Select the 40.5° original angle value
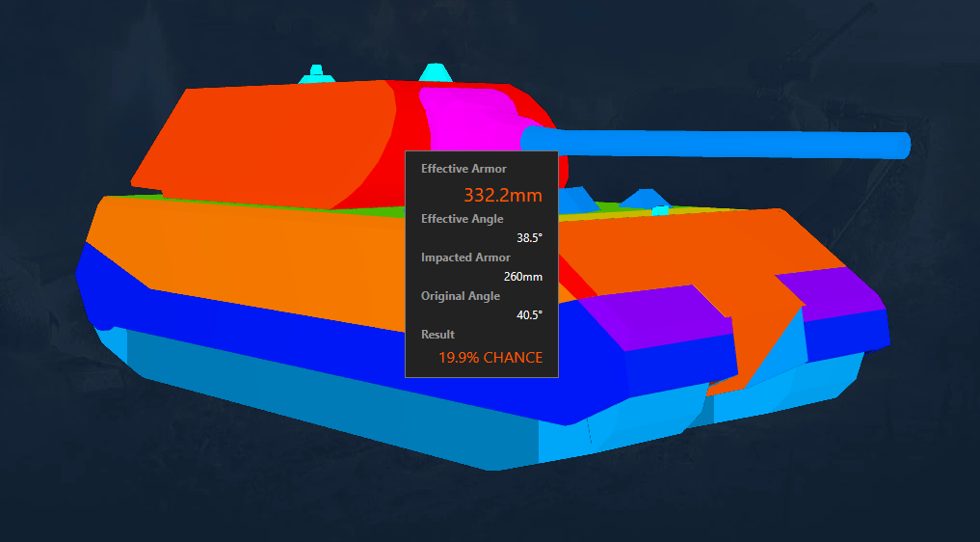Viewport: 980px width, 542px height. click(x=529, y=314)
